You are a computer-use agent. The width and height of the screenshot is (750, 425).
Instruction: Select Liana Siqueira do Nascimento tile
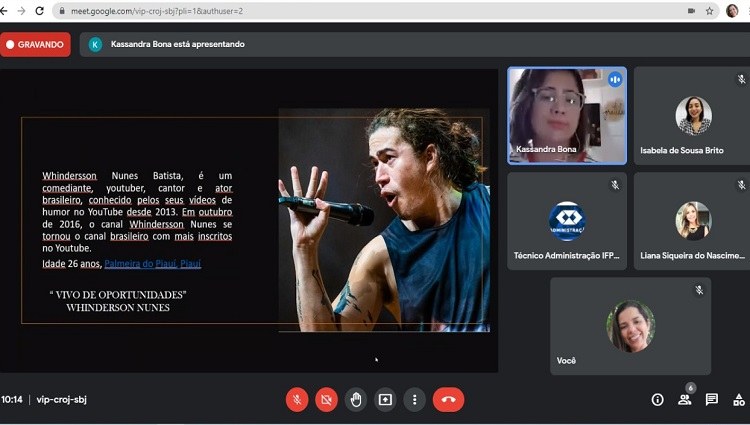[x=692, y=221]
